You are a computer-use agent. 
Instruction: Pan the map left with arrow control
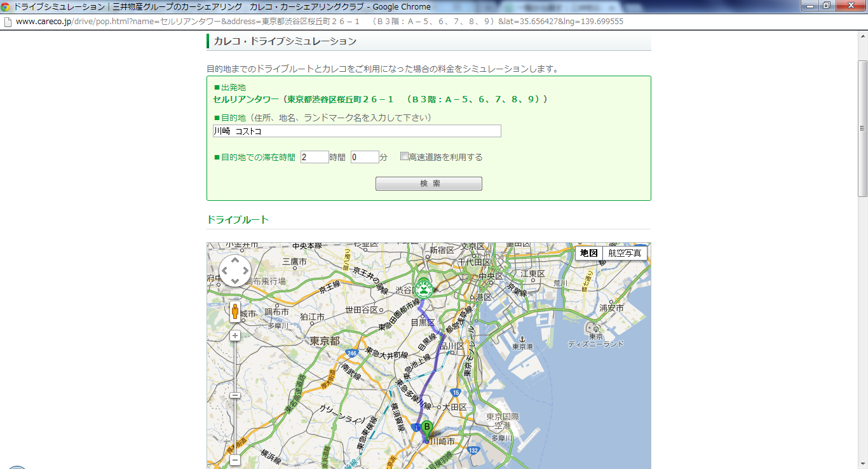click(x=224, y=271)
